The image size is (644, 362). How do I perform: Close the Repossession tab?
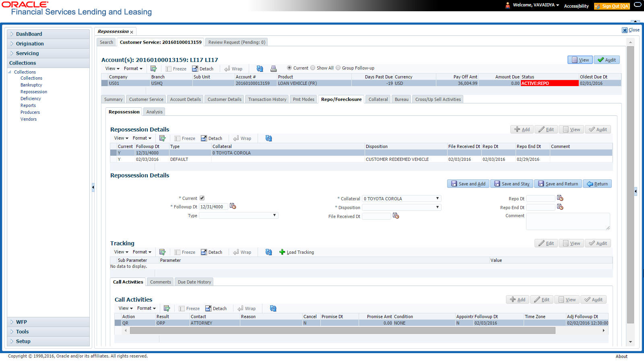132,32
